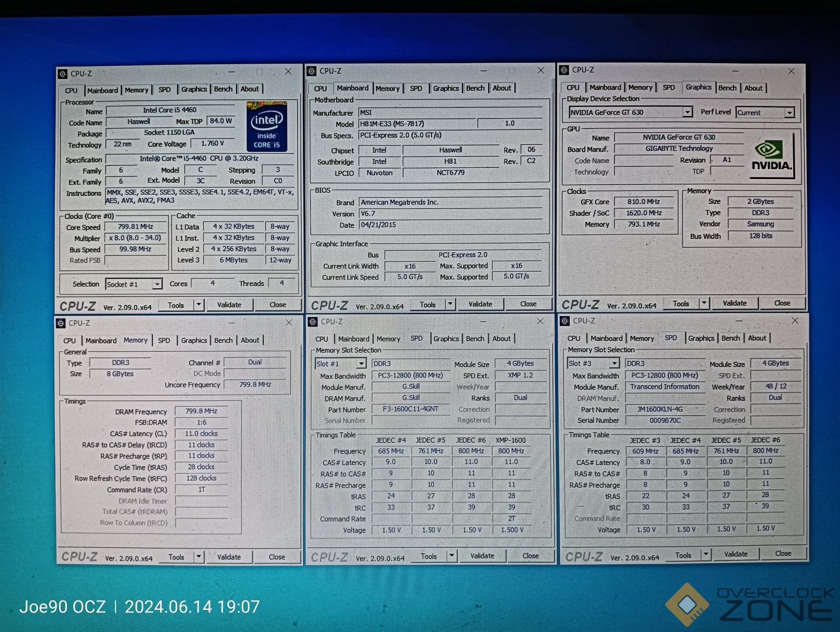This screenshot has width=840, height=632.
Task: Open the Perf Level Current dropdown
Action: pyautogui.click(x=789, y=113)
